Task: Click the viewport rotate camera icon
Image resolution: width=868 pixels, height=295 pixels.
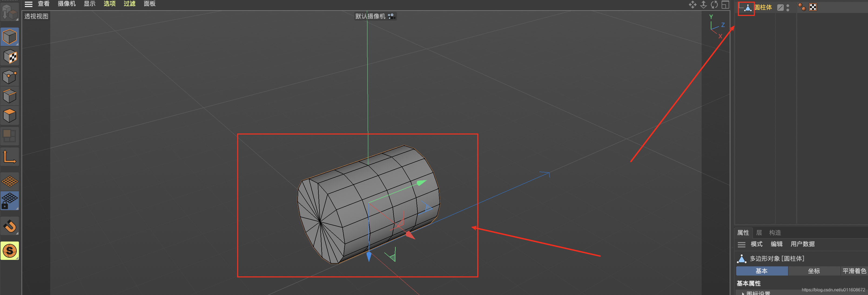Action: coord(714,5)
